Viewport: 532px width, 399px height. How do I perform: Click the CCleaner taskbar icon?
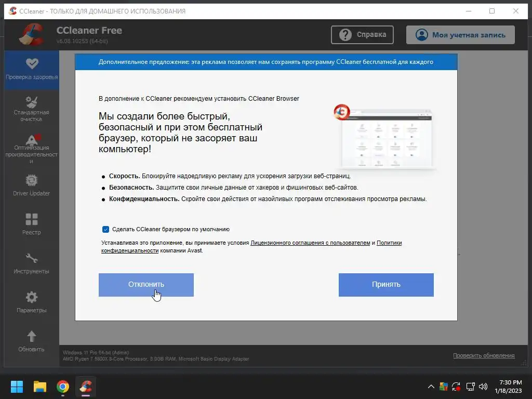click(86, 387)
